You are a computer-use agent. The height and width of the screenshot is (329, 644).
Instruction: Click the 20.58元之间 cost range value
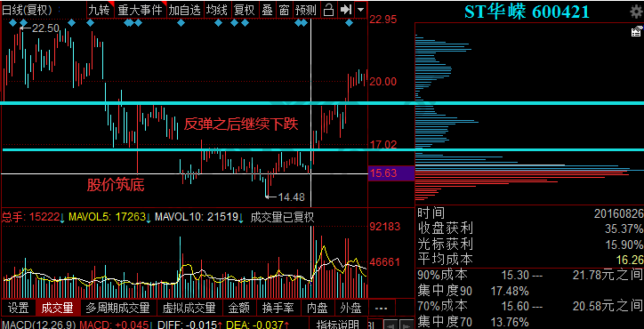coord(608,306)
